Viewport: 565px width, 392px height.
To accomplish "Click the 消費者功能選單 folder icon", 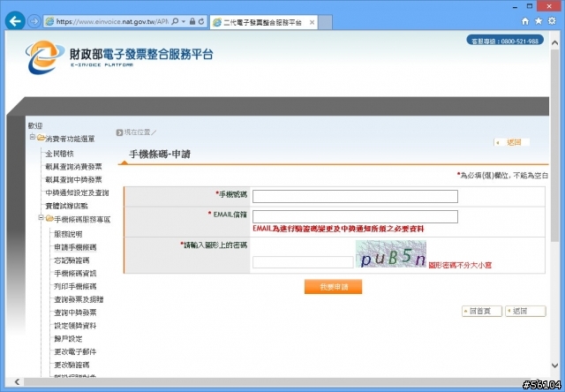I will 41,138.
